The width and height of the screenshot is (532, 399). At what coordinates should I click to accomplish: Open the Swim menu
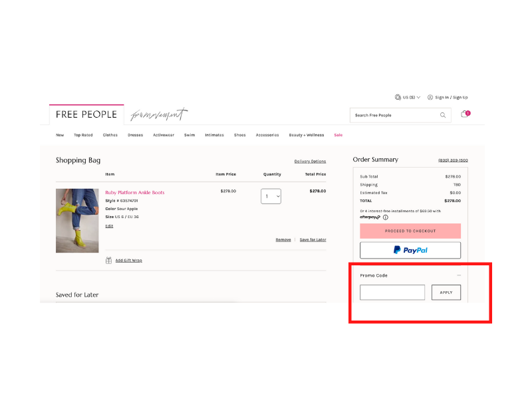pyautogui.click(x=190, y=135)
